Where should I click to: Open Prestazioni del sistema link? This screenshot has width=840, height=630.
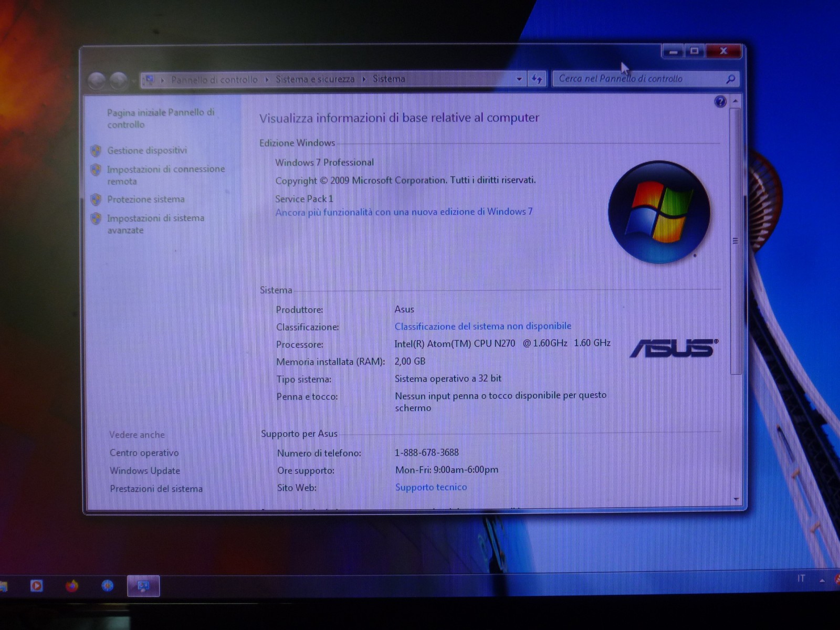click(156, 489)
